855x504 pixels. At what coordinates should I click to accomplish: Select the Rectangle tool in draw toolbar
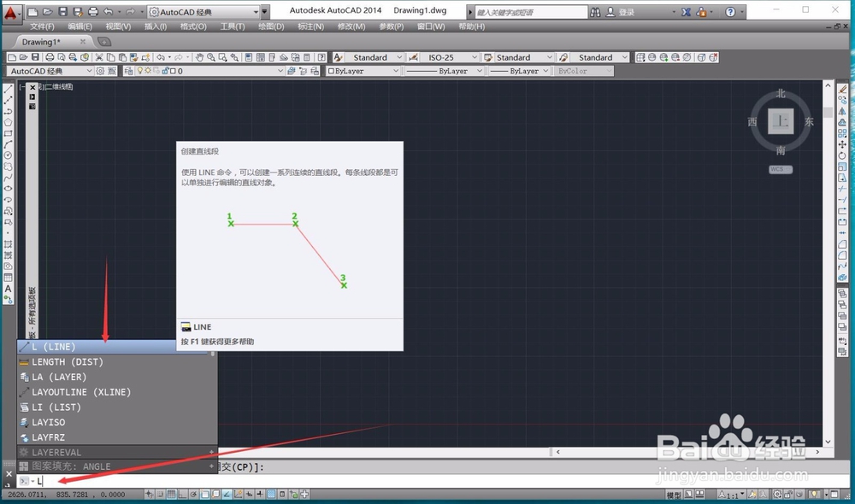pyautogui.click(x=9, y=133)
